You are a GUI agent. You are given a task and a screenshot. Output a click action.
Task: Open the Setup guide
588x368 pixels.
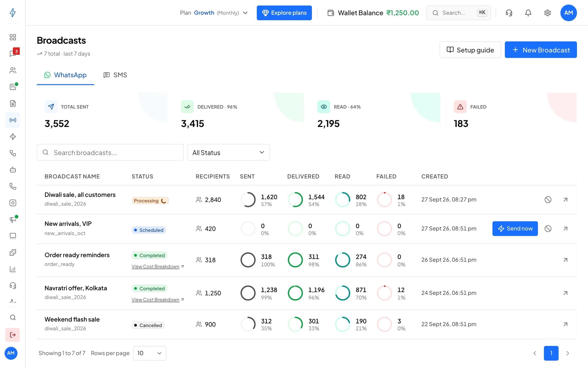pos(470,50)
